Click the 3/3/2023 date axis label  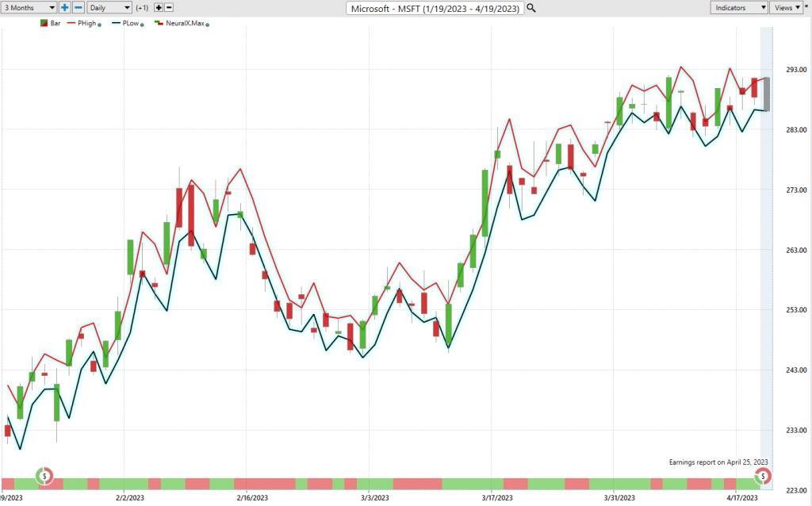tap(374, 498)
